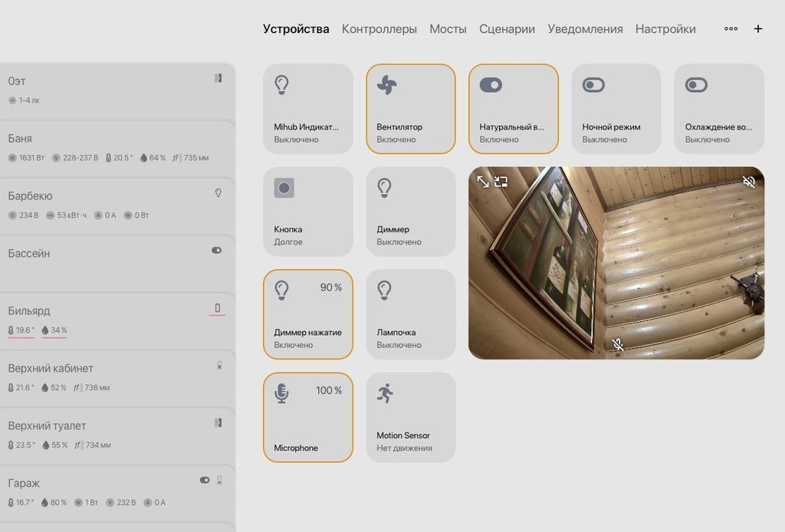Click the Барбекю bulb icon

(218, 192)
